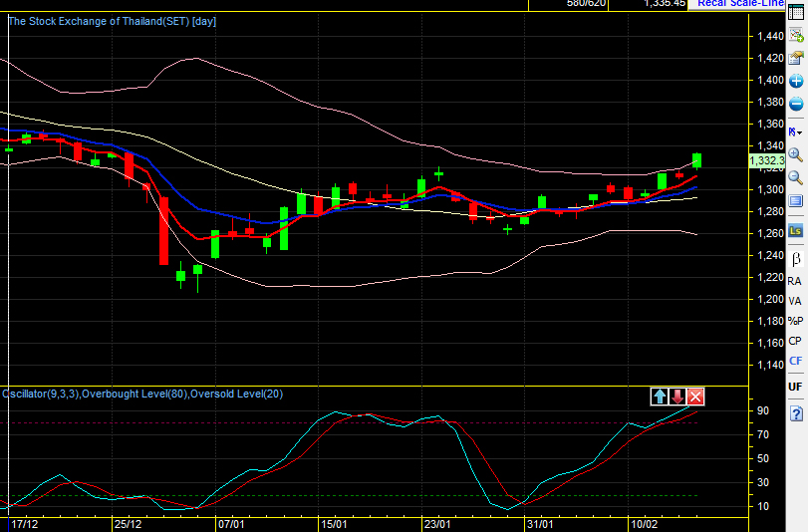Click the 1,440 price scale label
This screenshot has width=808, height=532.
[770, 36]
